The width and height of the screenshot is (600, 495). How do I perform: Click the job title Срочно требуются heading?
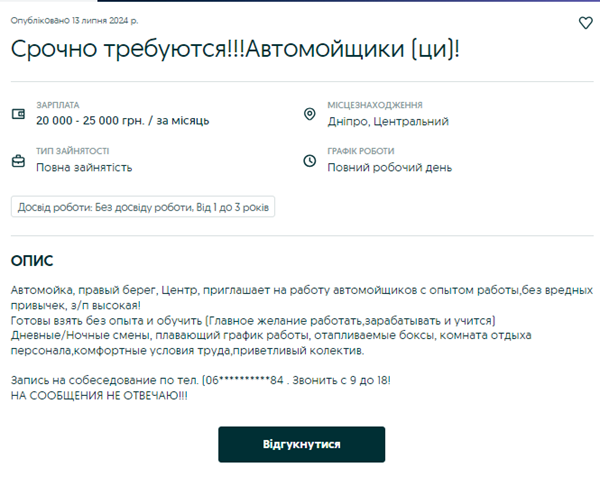pyautogui.click(x=235, y=49)
